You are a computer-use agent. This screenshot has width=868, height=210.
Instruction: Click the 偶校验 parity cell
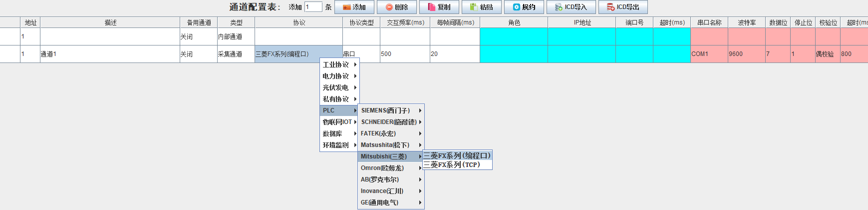click(x=827, y=54)
